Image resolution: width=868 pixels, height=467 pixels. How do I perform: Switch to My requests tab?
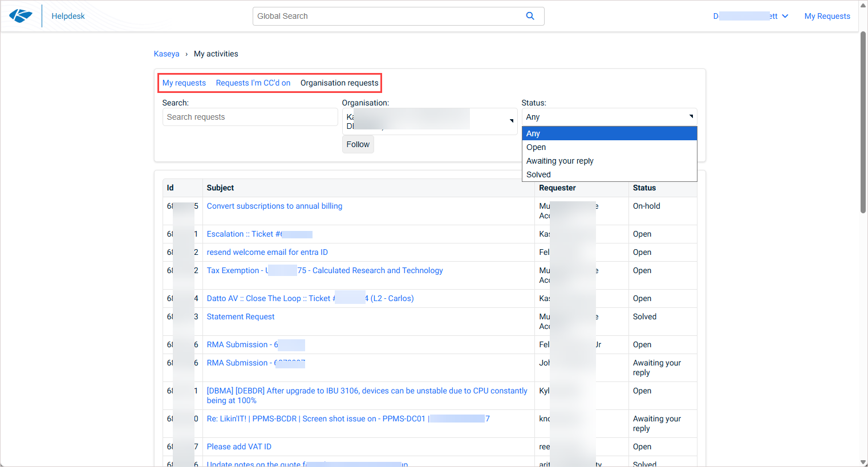(x=184, y=83)
